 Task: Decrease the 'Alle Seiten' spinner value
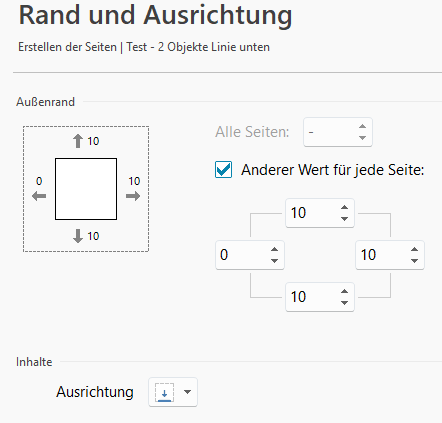tap(362, 138)
